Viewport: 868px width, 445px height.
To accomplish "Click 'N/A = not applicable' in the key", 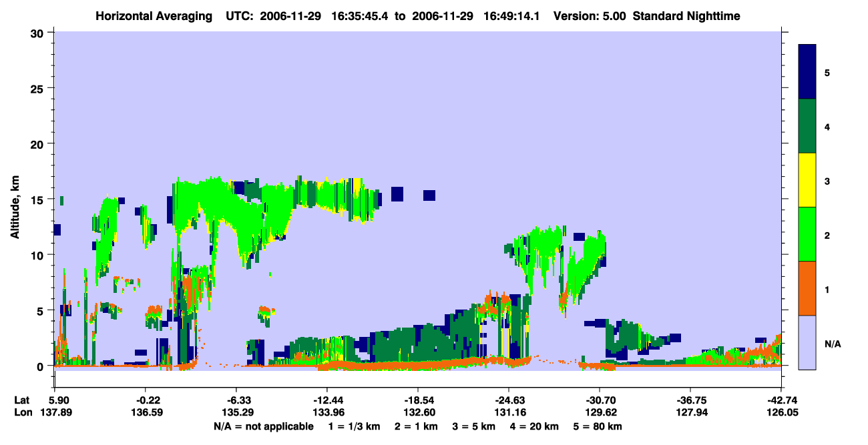I will (x=263, y=426).
